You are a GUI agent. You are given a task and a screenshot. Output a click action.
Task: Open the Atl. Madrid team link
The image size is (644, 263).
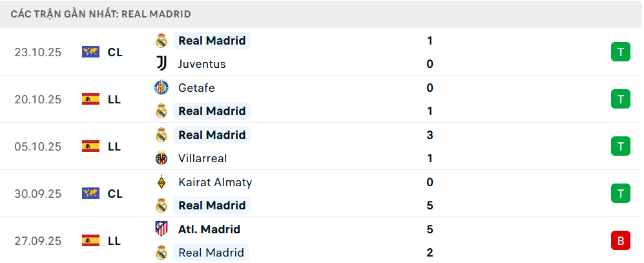pyautogui.click(x=209, y=229)
